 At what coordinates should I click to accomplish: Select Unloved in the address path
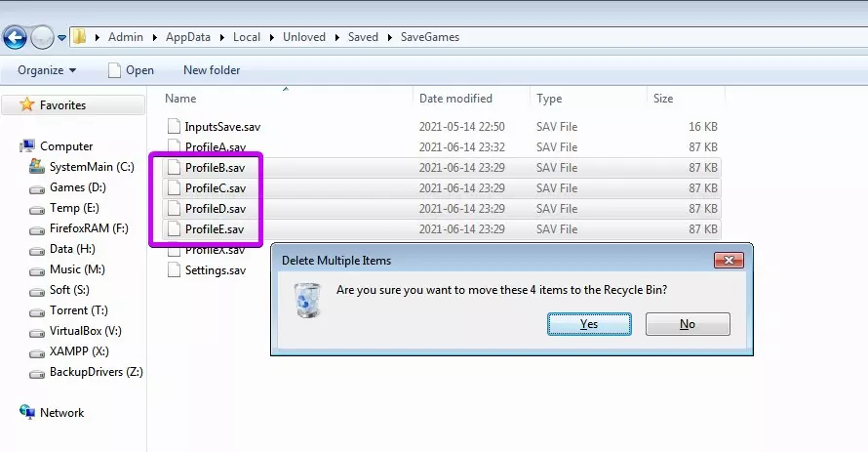pos(304,37)
